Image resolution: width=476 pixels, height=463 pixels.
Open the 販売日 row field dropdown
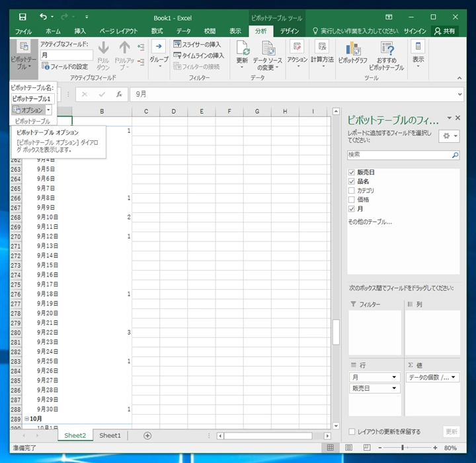(394, 388)
